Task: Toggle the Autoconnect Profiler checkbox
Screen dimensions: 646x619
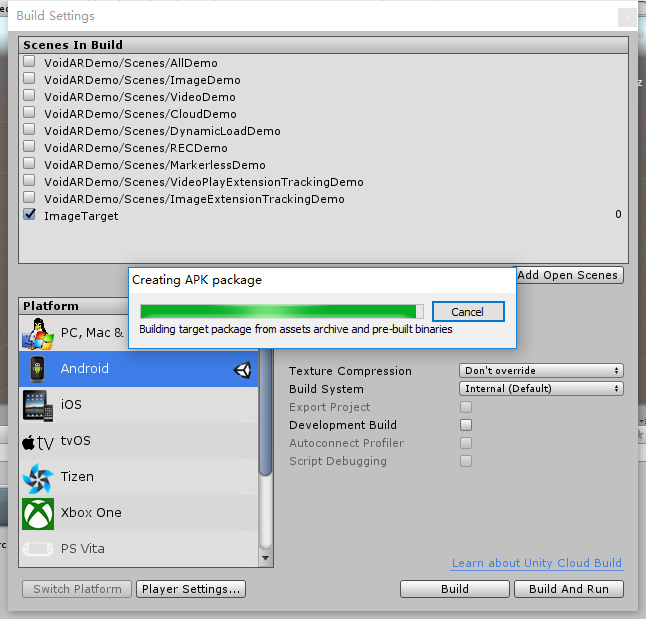Action: (x=466, y=443)
